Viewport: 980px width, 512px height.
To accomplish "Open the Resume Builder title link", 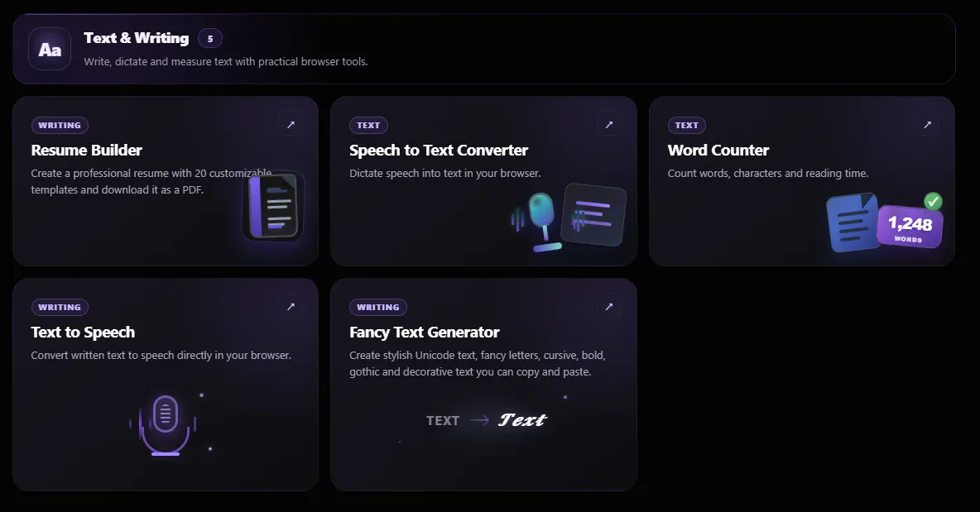I will 87,151.
